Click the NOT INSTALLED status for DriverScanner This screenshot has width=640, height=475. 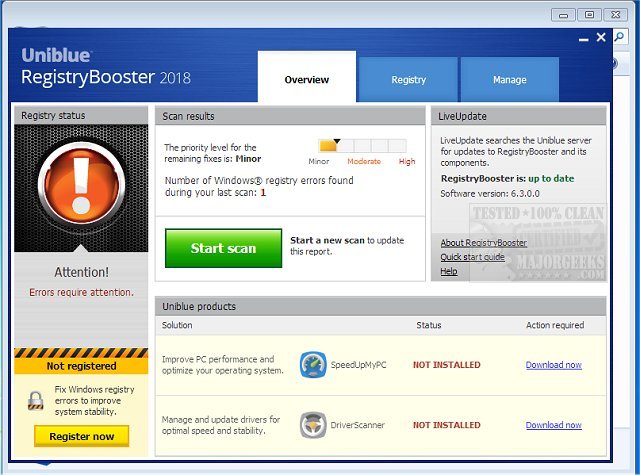coord(447,425)
